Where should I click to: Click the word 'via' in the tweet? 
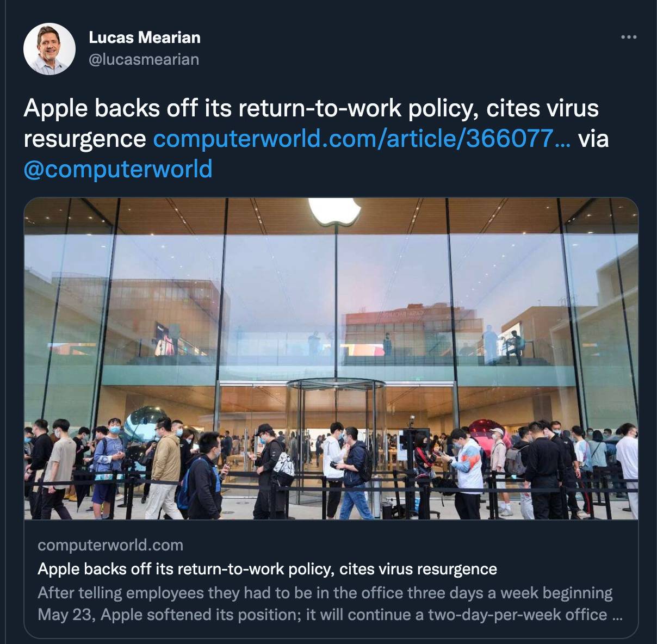[593, 138]
